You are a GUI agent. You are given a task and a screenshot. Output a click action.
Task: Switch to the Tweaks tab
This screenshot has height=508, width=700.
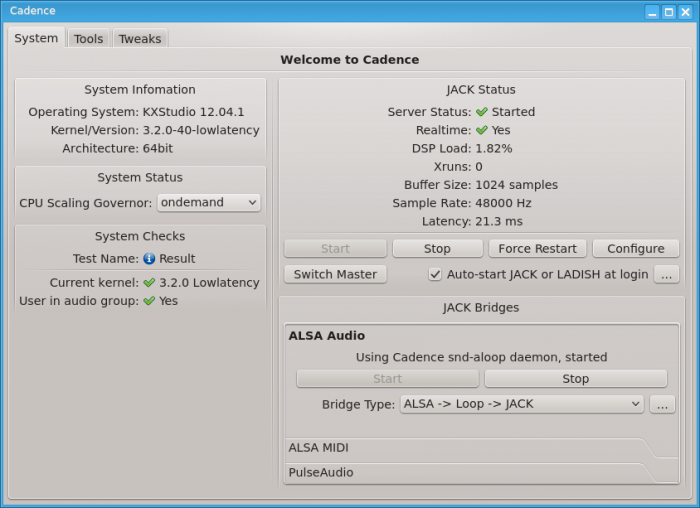[140, 39]
